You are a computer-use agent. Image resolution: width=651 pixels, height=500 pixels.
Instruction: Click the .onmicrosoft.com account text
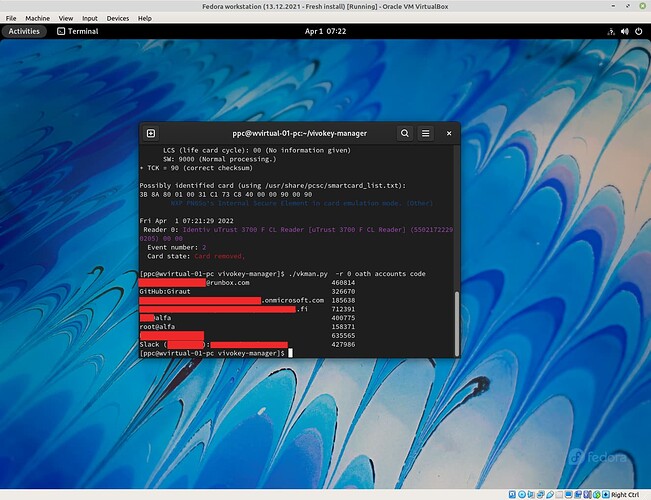click(x=293, y=300)
